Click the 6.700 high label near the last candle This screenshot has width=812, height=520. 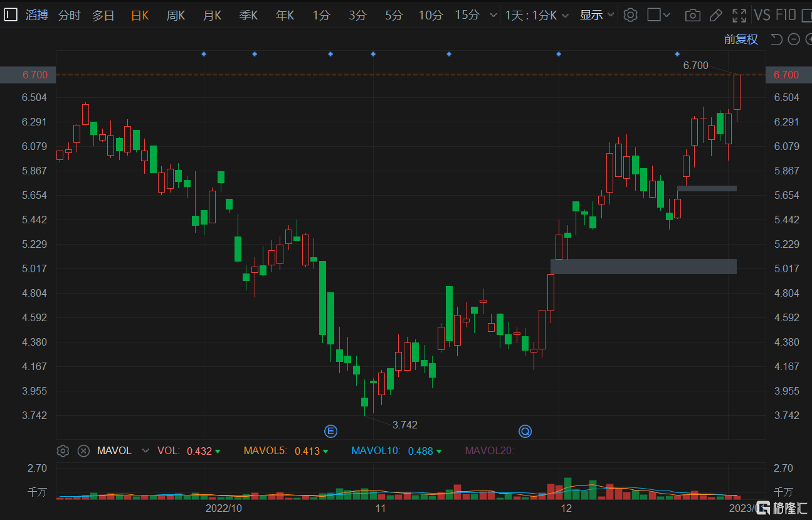pos(695,65)
